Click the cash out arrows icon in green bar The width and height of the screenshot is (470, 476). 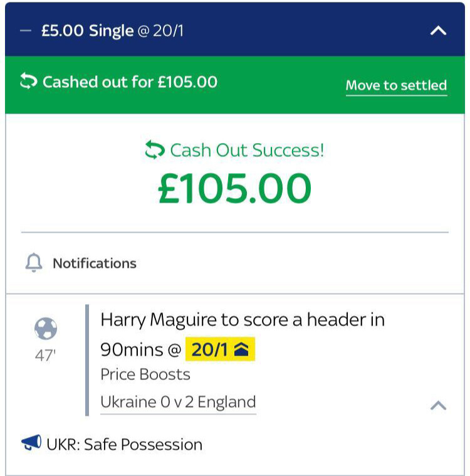[28, 82]
